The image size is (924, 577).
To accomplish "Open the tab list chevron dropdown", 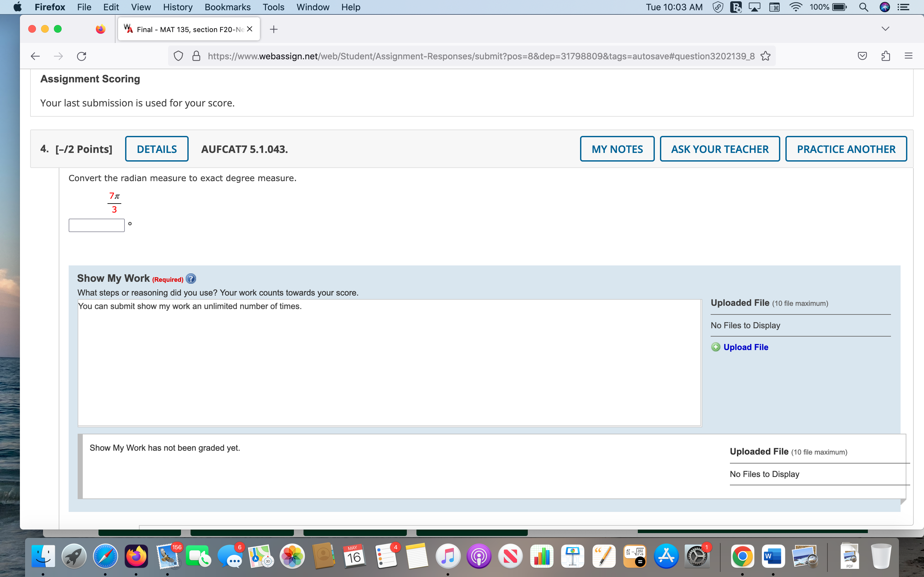I will click(885, 29).
